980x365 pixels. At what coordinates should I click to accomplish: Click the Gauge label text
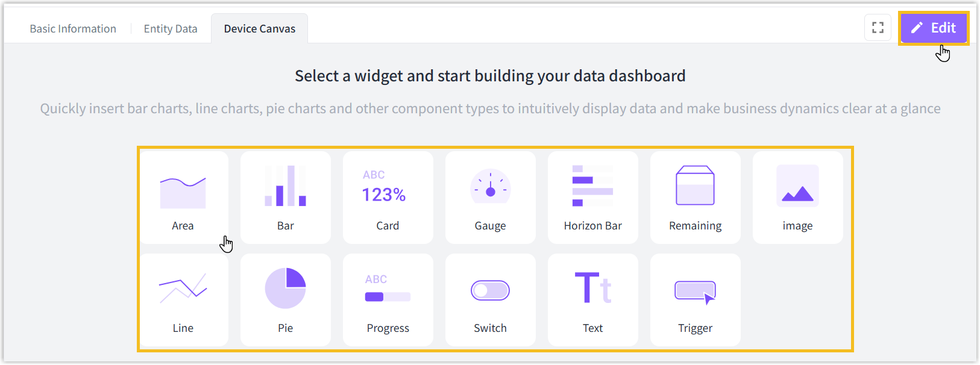pyautogui.click(x=490, y=226)
